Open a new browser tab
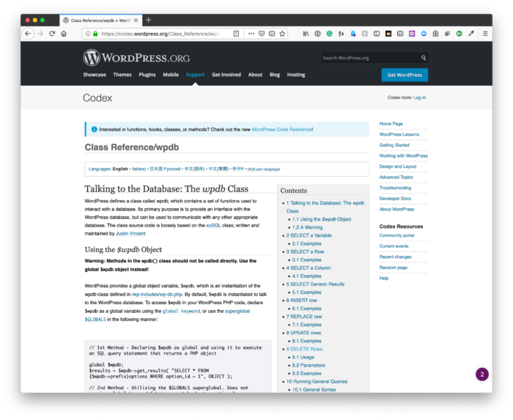Screen dimensions: 513x420 [149, 21]
